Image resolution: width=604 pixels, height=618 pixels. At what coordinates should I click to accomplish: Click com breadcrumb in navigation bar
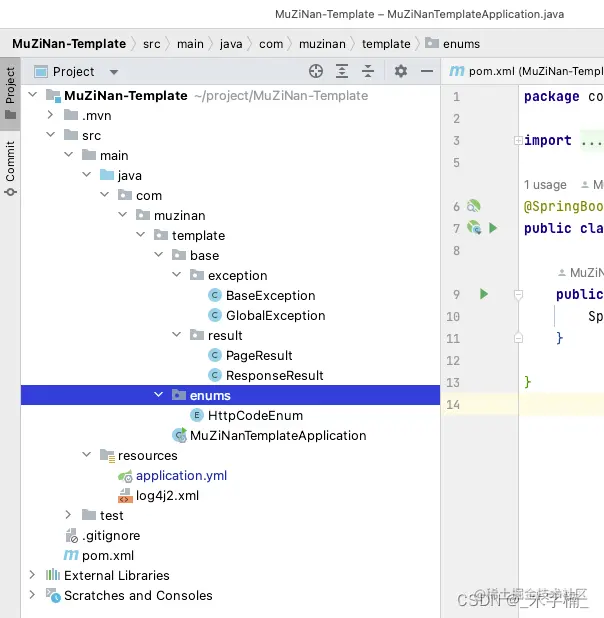[271, 44]
